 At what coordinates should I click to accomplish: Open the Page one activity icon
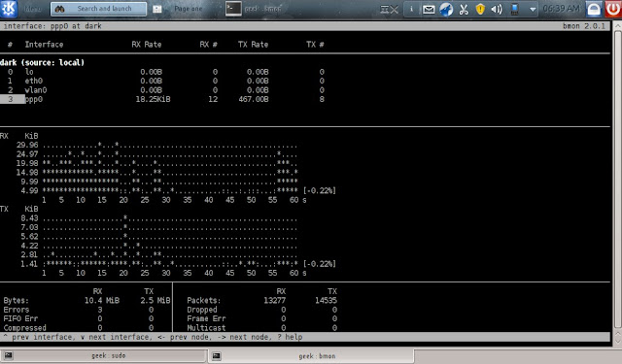[157, 9]
